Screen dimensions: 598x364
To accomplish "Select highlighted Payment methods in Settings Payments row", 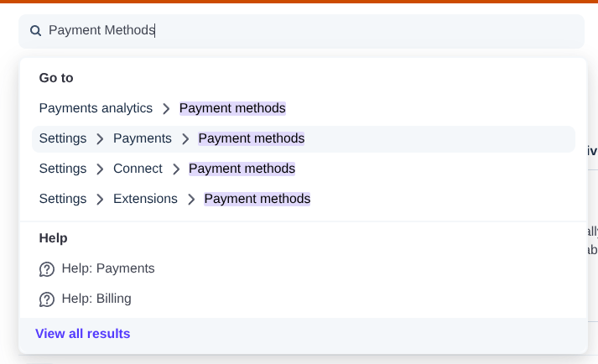I will click(x=252, y=138).
